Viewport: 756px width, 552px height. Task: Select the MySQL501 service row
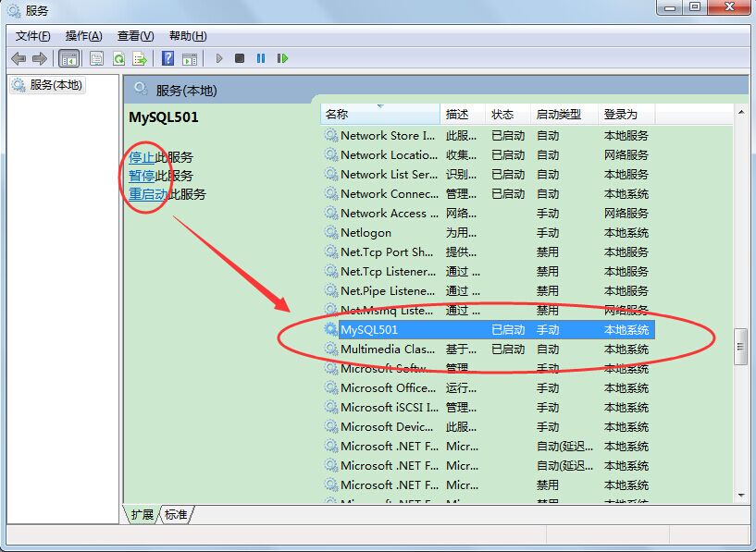point(490,330)
